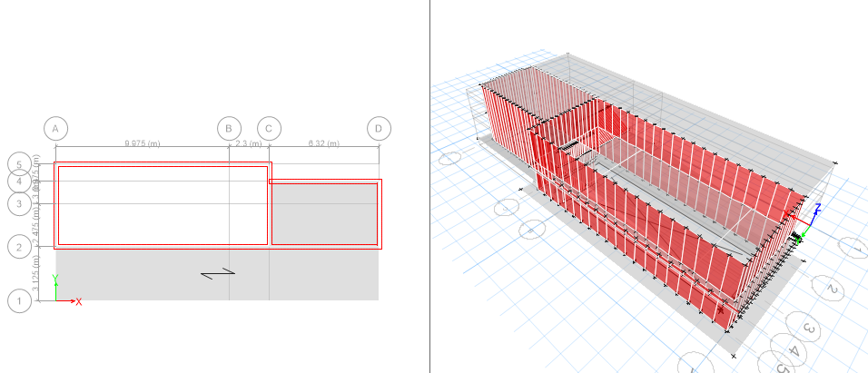Screen dimensions: 868x373
Task: Click grid bubble 3 in the 3D view
Action: click(807, 325)
